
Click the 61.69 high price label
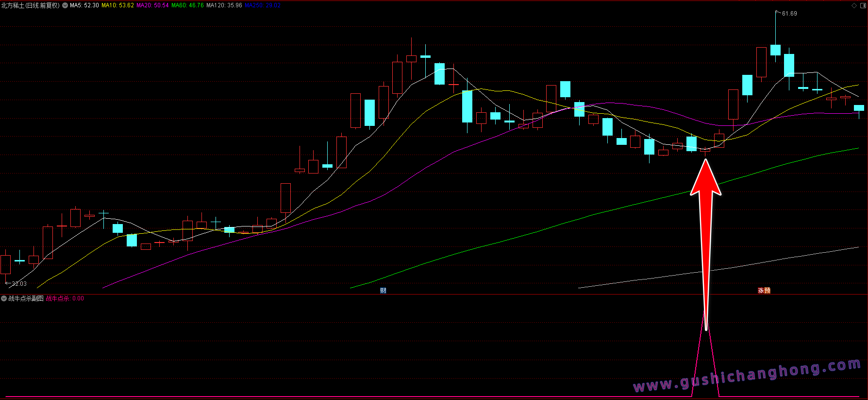point(789,14)
